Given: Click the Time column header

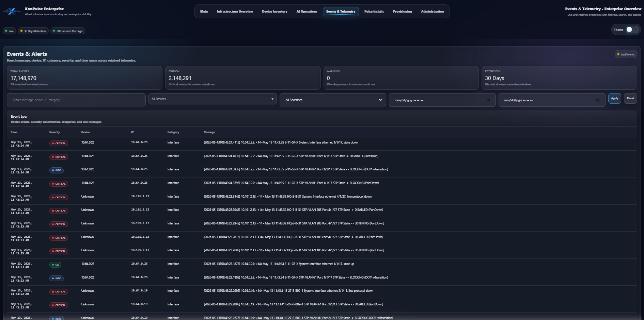Looking at the screenshot, I should 14,132.
